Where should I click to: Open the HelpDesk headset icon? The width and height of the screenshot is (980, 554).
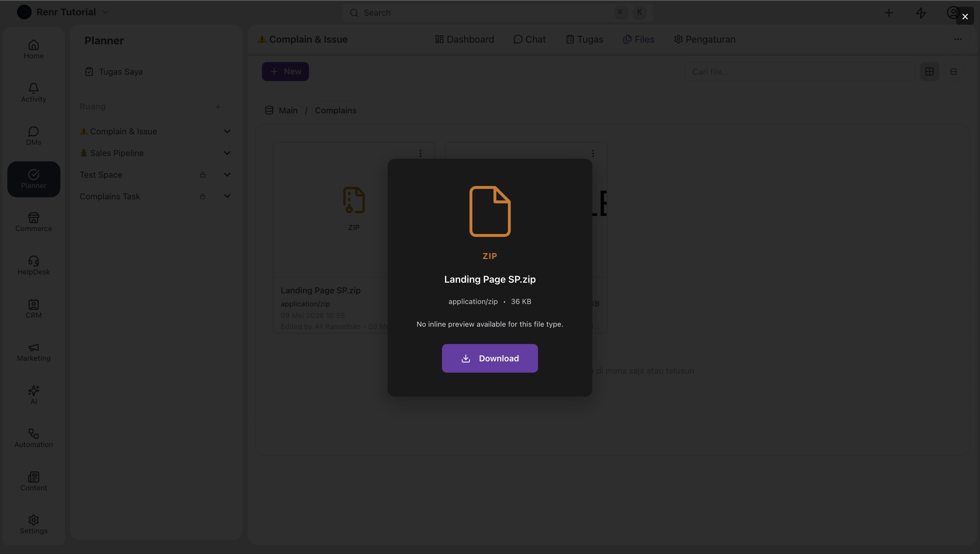coord(33,261)
